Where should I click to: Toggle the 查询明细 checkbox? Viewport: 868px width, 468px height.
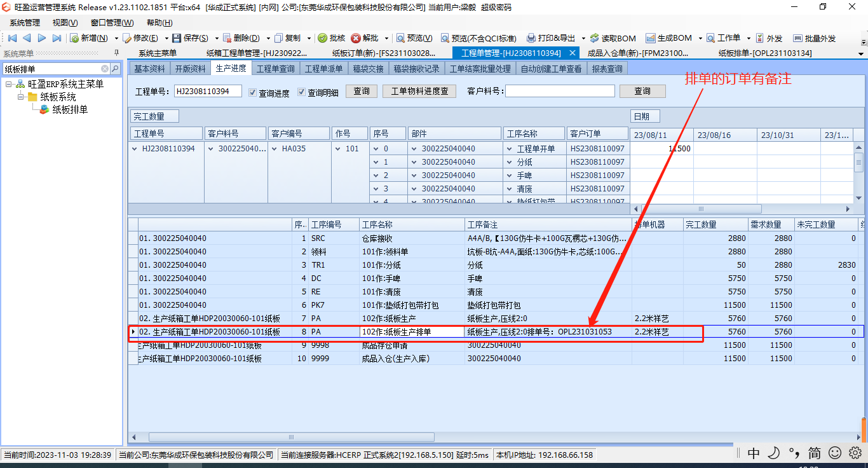coord(301,92)
